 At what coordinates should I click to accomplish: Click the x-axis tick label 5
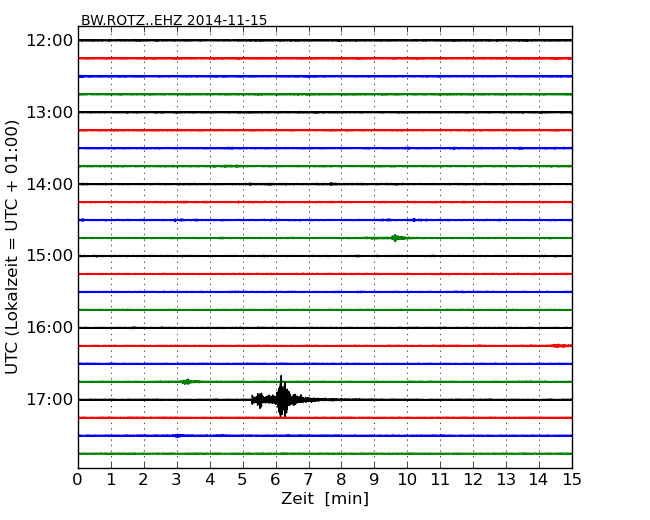[x=243, y=480]
